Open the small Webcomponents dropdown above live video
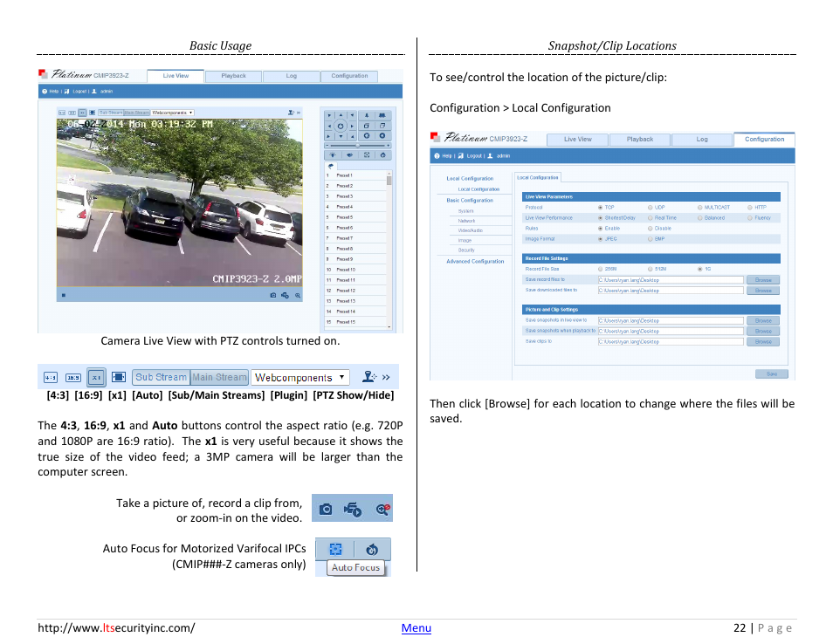This screenshot has height=644, width=833. click(172, 113)
